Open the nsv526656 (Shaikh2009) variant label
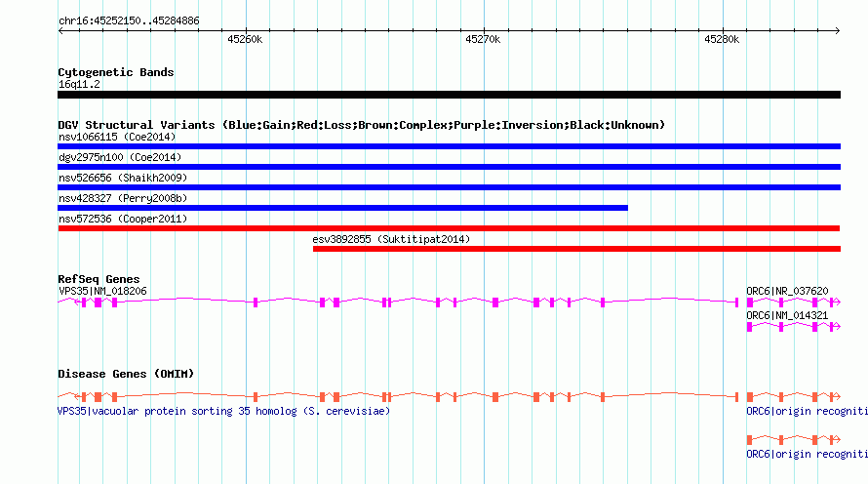 point(123,178)
